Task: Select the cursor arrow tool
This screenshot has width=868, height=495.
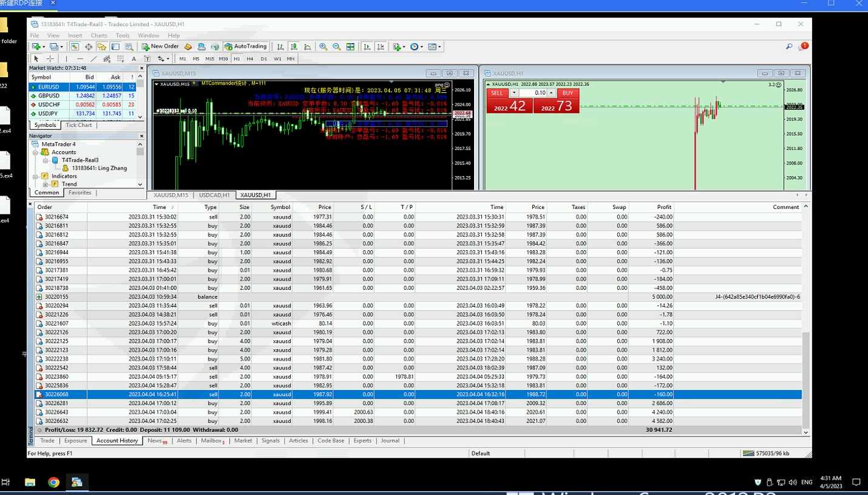Action: [x=36, y=59]
